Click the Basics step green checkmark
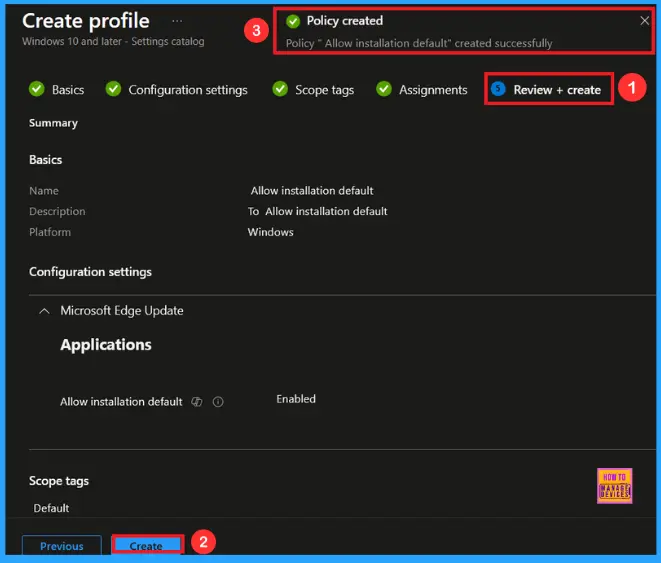Screen dimensions: 661x563 coord(37,89)
